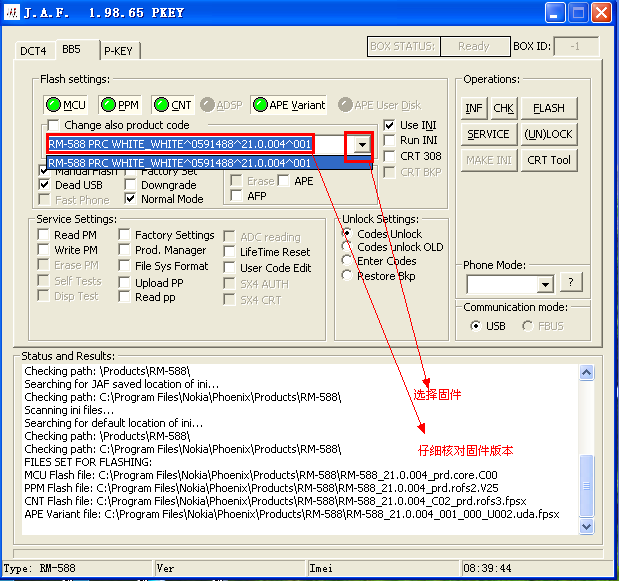Screen dimensions: 619x581
Task: Click the scroll up arrow of results log
Action: 587,372
